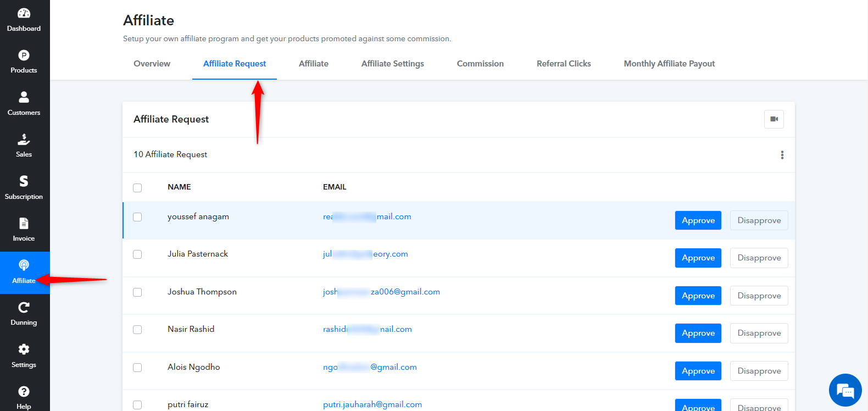The width and height of the screenshot is (868, 411).
Task: Open the Dashboard from the sidebar
Action: coord(24,20)
